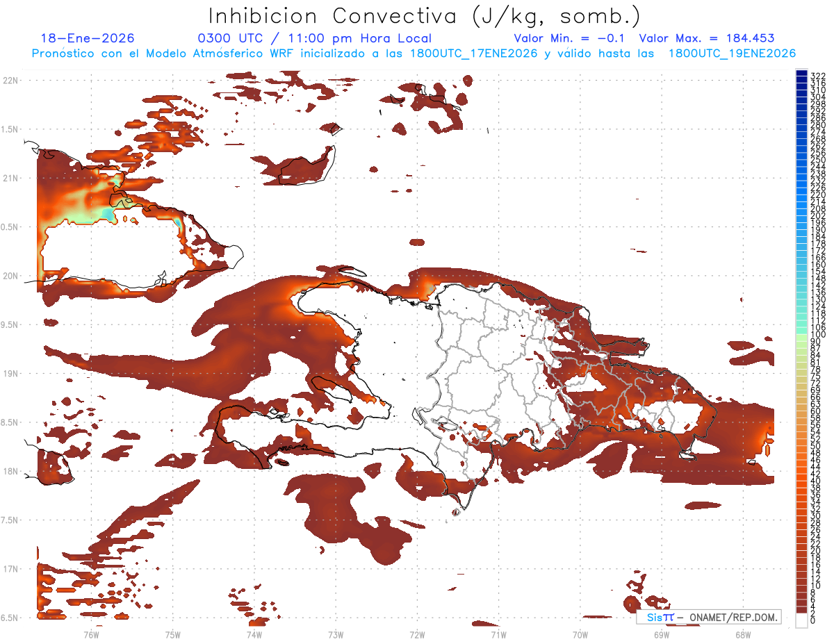This screenshot has height=644, width=834.
Task: Click the time "0300 UTC / 11:00 pm Hora Local"
Action: (315, 39)
